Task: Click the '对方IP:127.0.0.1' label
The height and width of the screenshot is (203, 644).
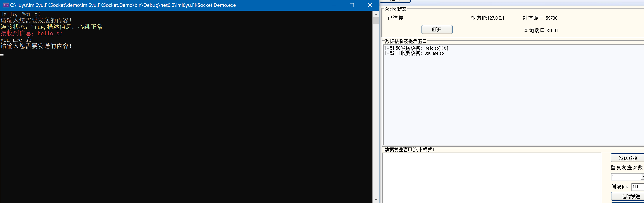Action: coord(487,18)
